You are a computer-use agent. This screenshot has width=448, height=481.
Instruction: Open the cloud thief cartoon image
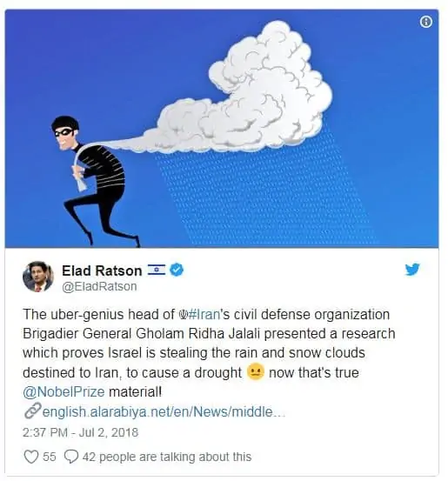pos(222,129)
